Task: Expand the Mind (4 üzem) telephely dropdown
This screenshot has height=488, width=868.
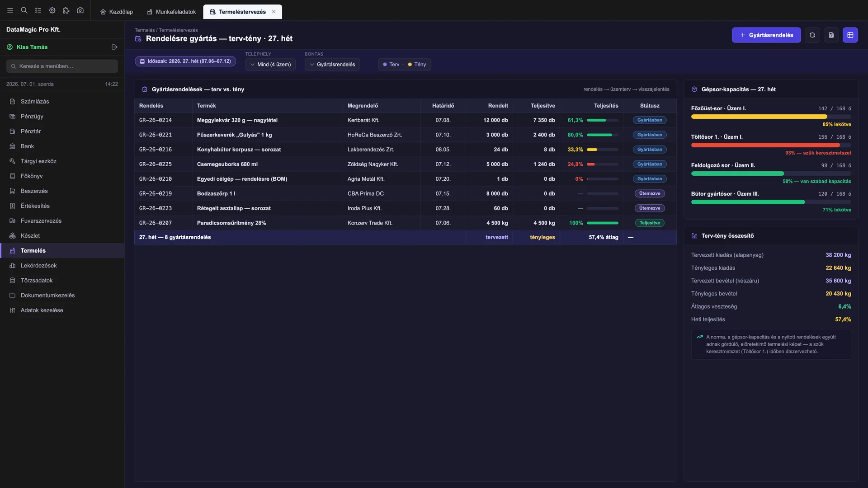Action: [x=270, y=65]
